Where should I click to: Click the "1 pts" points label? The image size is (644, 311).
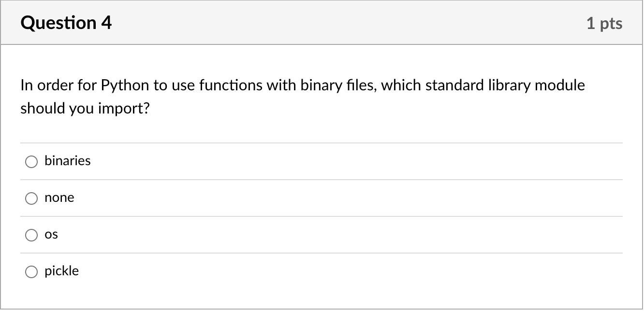604,23
